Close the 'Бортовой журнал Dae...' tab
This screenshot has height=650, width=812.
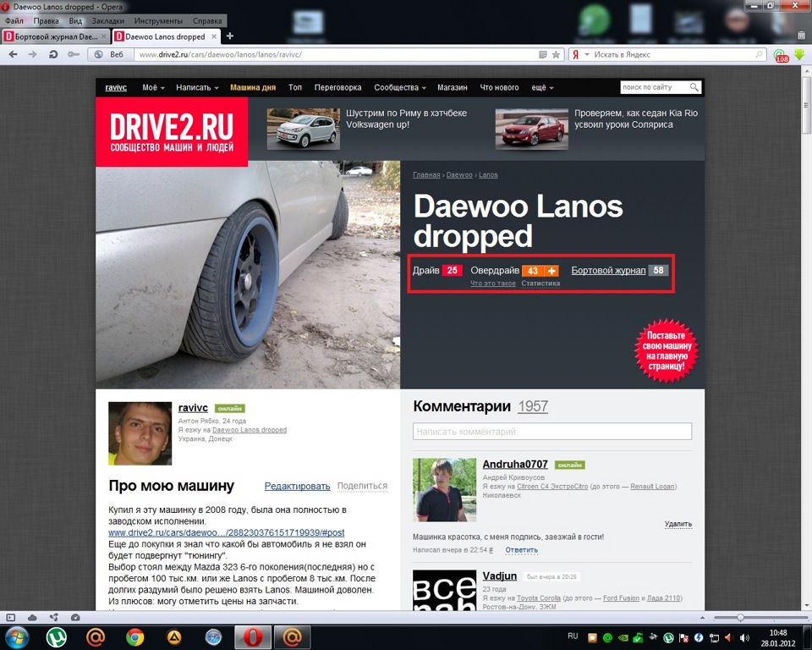103,36
